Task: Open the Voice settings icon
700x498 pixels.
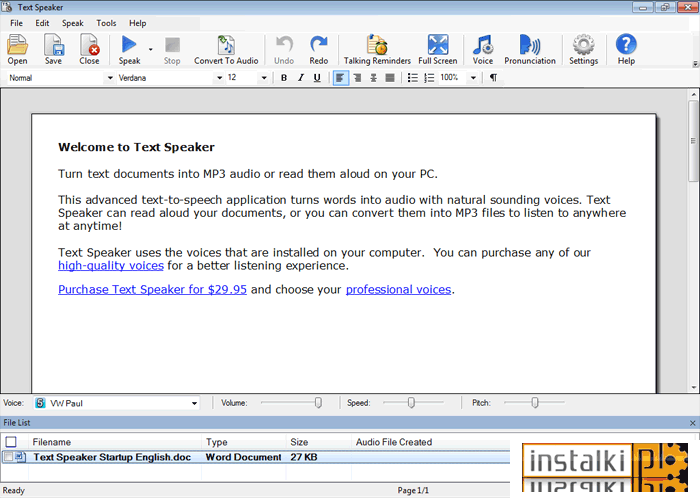Action: click(x=483, y=49)
